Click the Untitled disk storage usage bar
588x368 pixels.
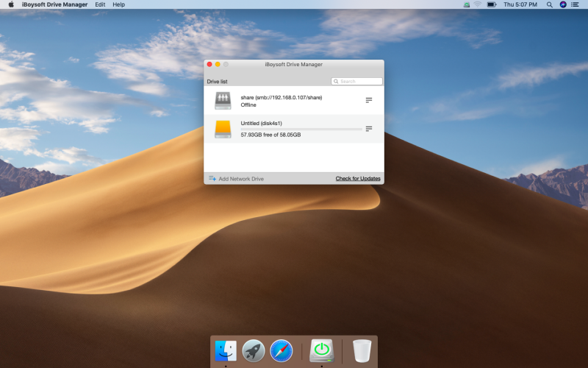[301, 129]
